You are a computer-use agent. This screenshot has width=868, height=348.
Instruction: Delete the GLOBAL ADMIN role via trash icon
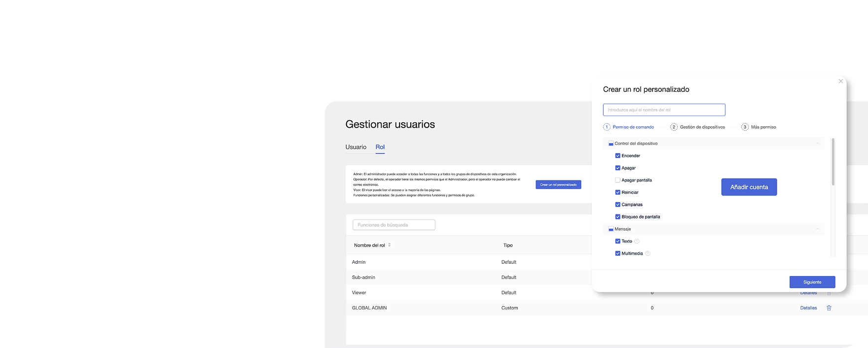[x=829, y=308]
